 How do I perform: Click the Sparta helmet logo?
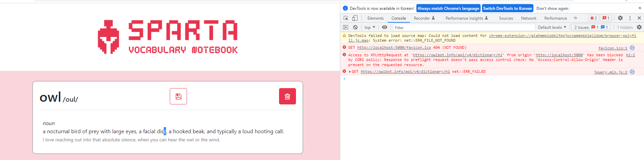point(108,37)
